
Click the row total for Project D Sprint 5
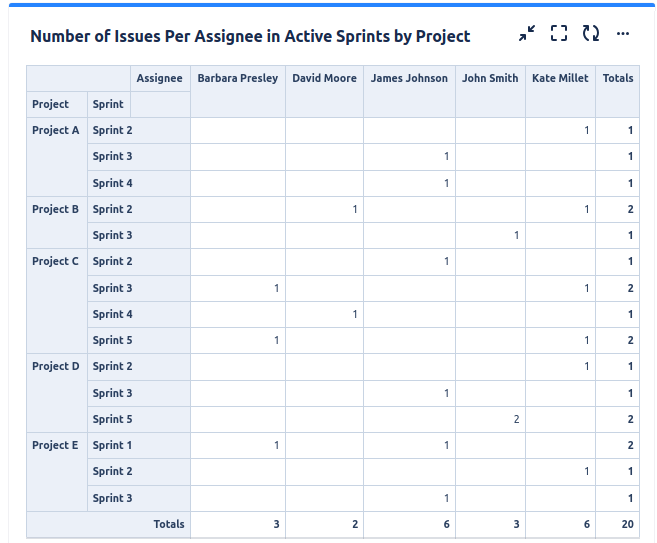(631, 419)
